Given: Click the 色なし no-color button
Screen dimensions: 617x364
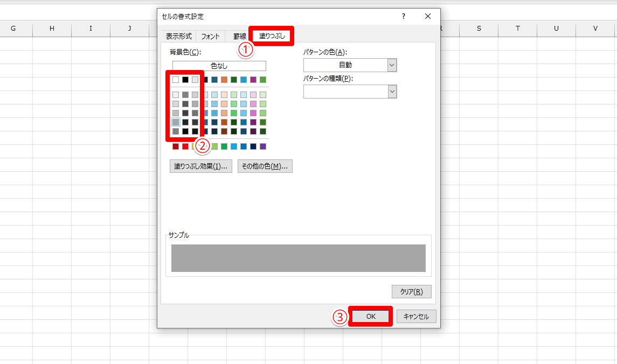Looking at the screenshot, I should pos(219,66).
